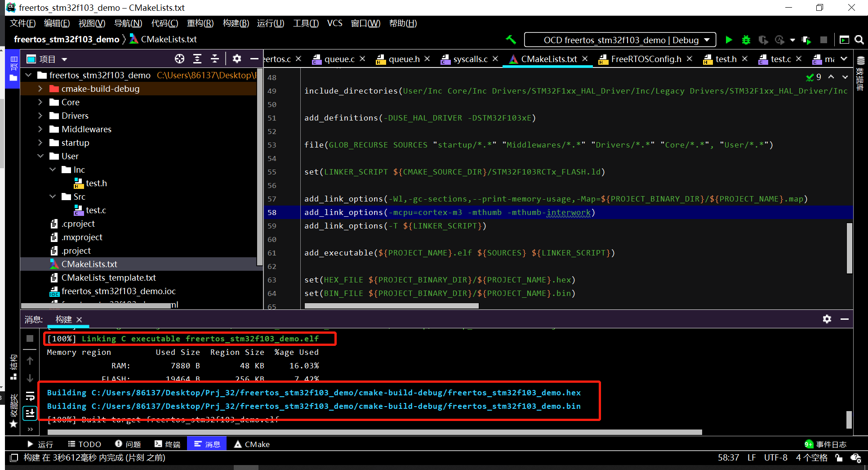The image size is (868, 470).
Task: Toggle tool window bars bottom-left icon
Action: pos(14,458)
